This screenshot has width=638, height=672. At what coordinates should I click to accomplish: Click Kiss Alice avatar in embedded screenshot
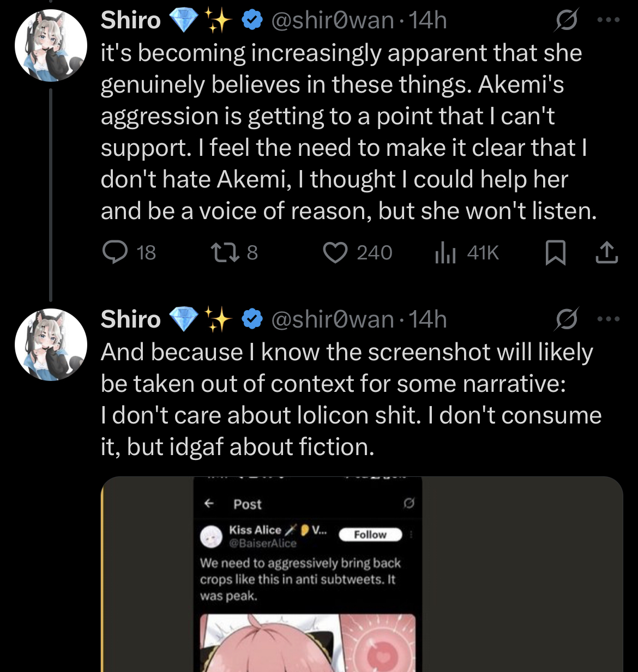pyautogui.click(x=211, y=536)
